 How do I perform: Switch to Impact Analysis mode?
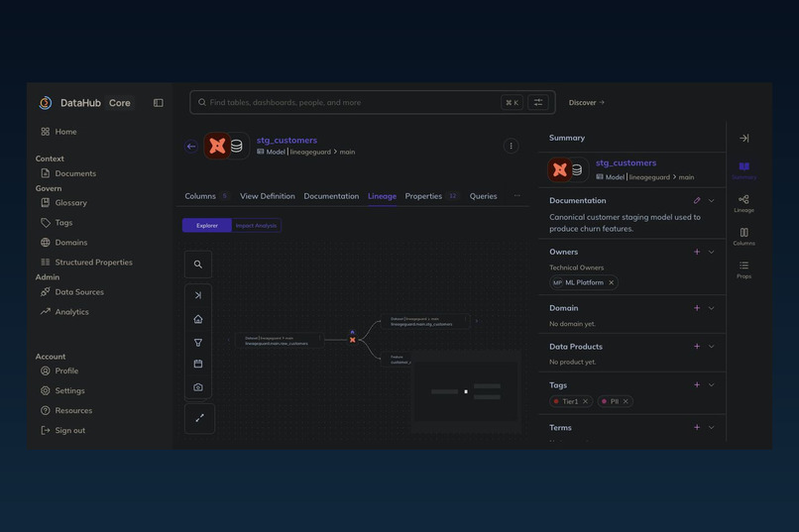[256, 225]
